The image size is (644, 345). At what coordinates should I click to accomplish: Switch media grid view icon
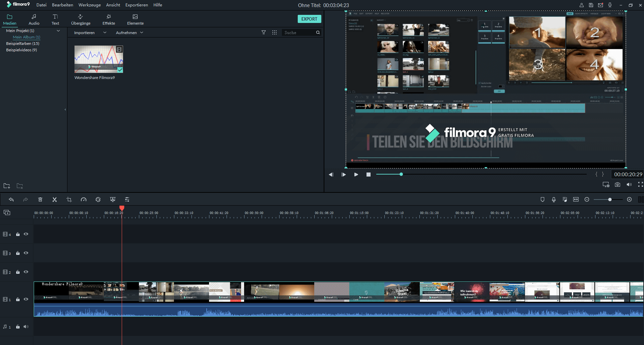click(x=274, y=32)
